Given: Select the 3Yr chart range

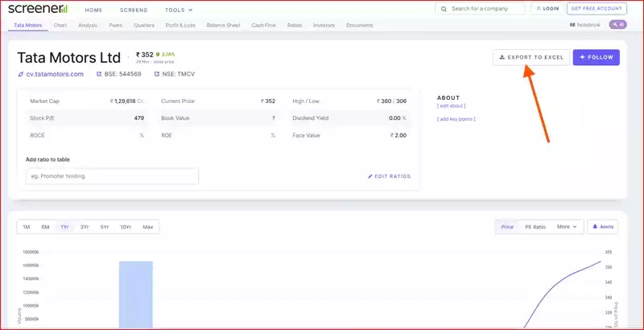Looking at the screenshot, I should (x=85, y=227).
